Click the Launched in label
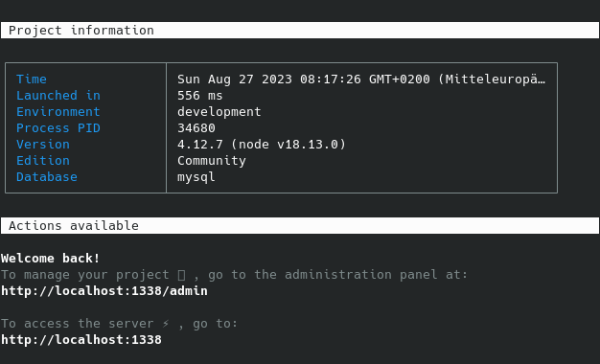The image size is (600, 364). click(x=58, y=96)
